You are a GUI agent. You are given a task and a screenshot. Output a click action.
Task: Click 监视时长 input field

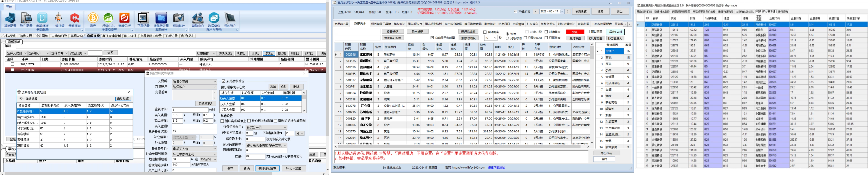click(190, 110)
